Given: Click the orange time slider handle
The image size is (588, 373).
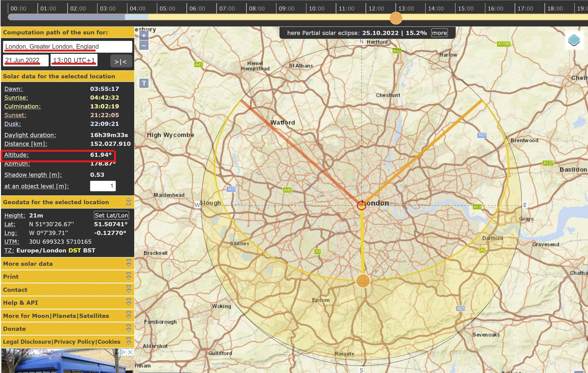Looking at the screenshot, I should coord(396,18).
